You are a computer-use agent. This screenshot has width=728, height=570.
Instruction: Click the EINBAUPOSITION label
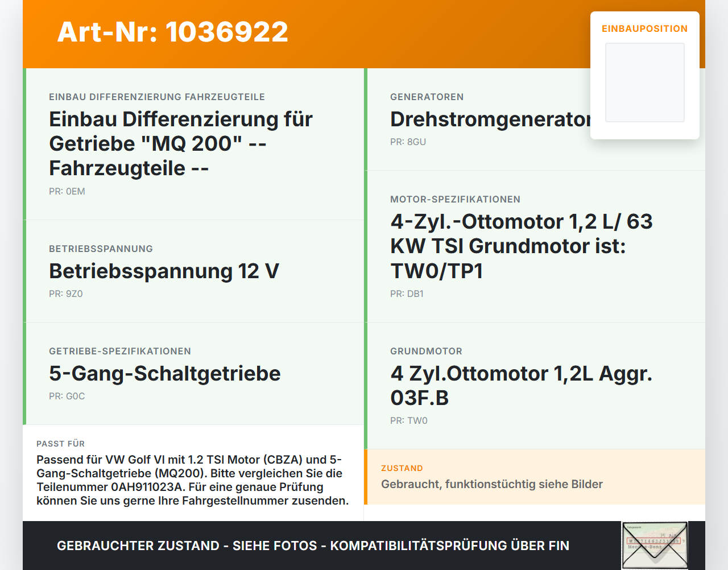tap(645, 28)
